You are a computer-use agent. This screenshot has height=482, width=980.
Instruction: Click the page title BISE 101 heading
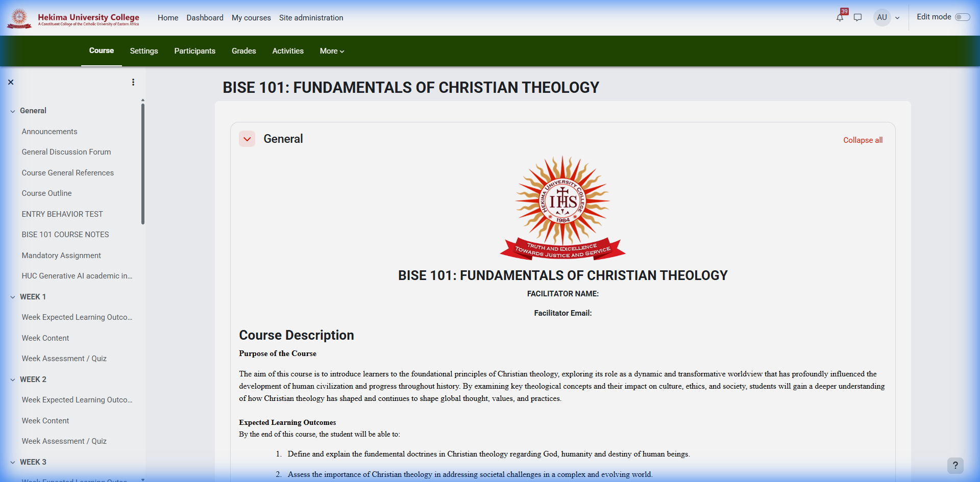point(411,88)
